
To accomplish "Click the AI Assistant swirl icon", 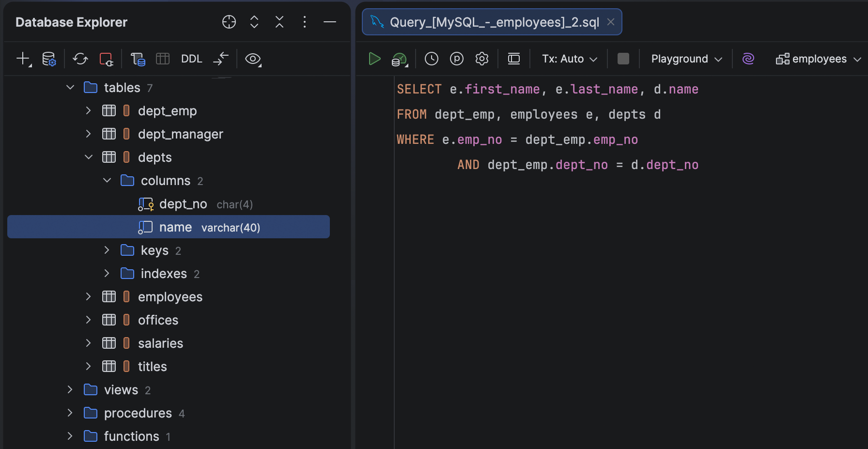I will (x=748, y=59).
